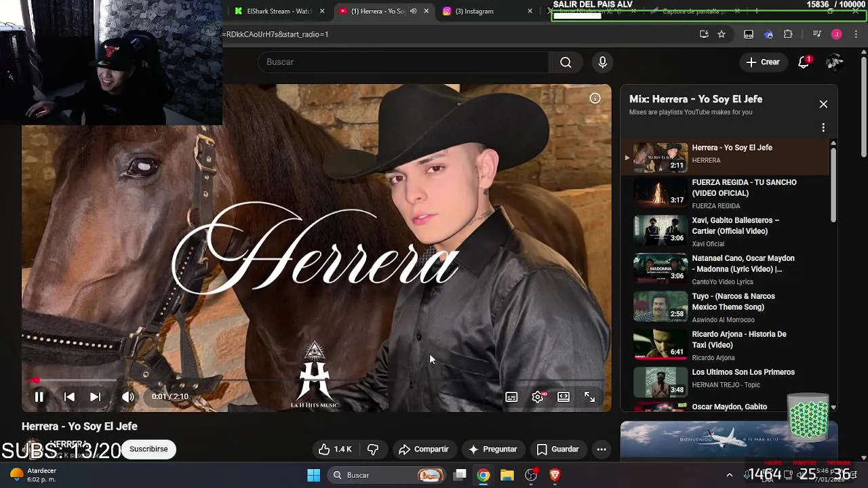Click taskbar Buscar search box
This screenshot has height=488, width=868.
387,475
